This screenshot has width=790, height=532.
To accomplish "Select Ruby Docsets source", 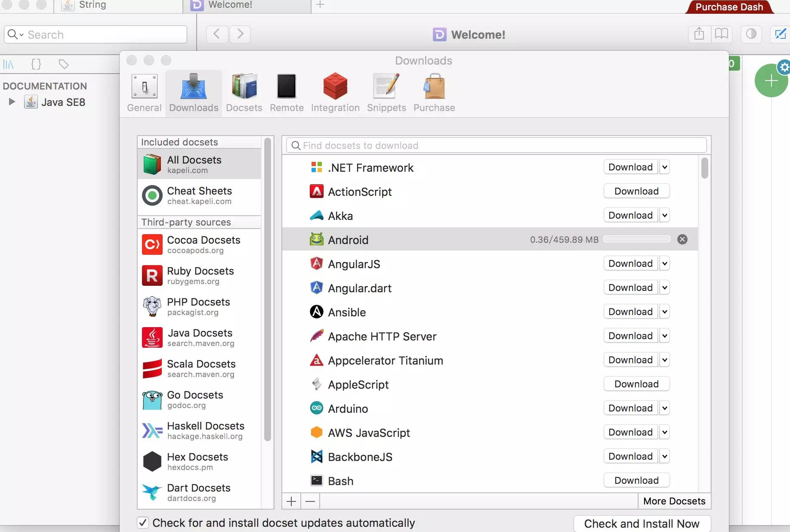I will pos(199,275).
